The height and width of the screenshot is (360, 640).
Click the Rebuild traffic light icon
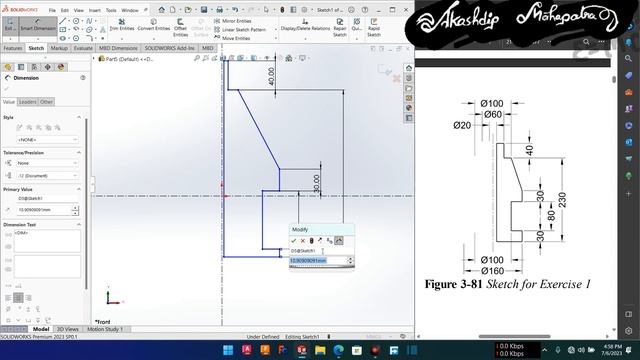pos(282,9)
